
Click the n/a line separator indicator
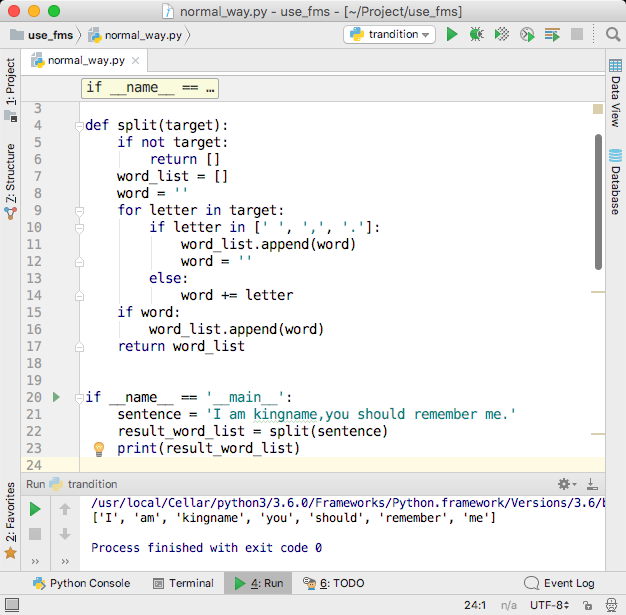click(x=509, y=605)
